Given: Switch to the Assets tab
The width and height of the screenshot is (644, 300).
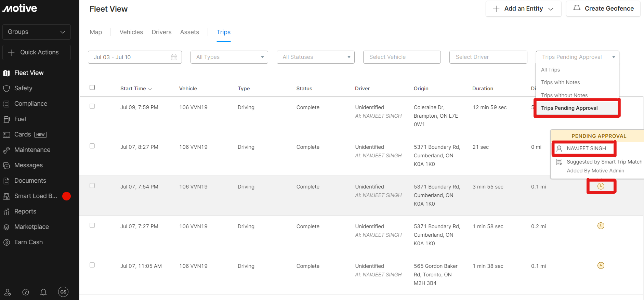Looking at the screenshot, I should click(189, 32).
